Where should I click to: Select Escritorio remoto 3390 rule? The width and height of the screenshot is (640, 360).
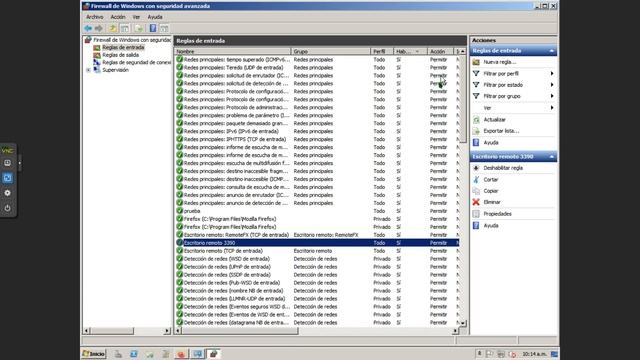click(x=317, y=243)
